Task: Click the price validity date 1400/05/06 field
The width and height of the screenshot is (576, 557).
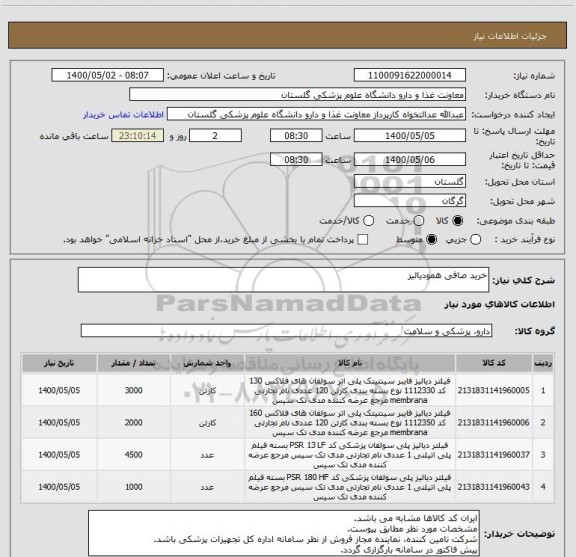Action: 410,159
